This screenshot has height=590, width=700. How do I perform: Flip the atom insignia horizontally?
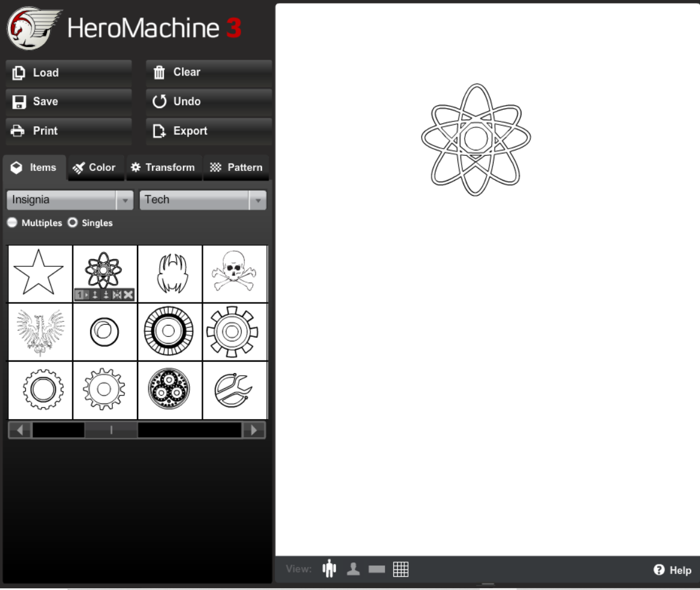coord(117,295)
